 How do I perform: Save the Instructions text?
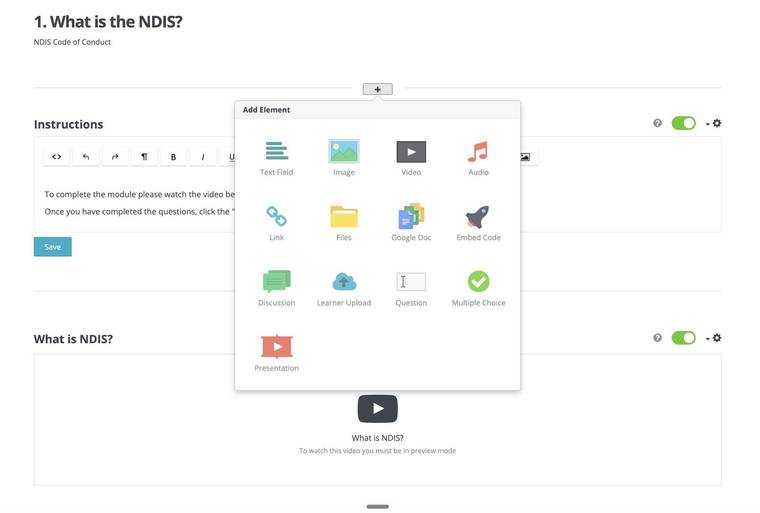tap(53, 247)
